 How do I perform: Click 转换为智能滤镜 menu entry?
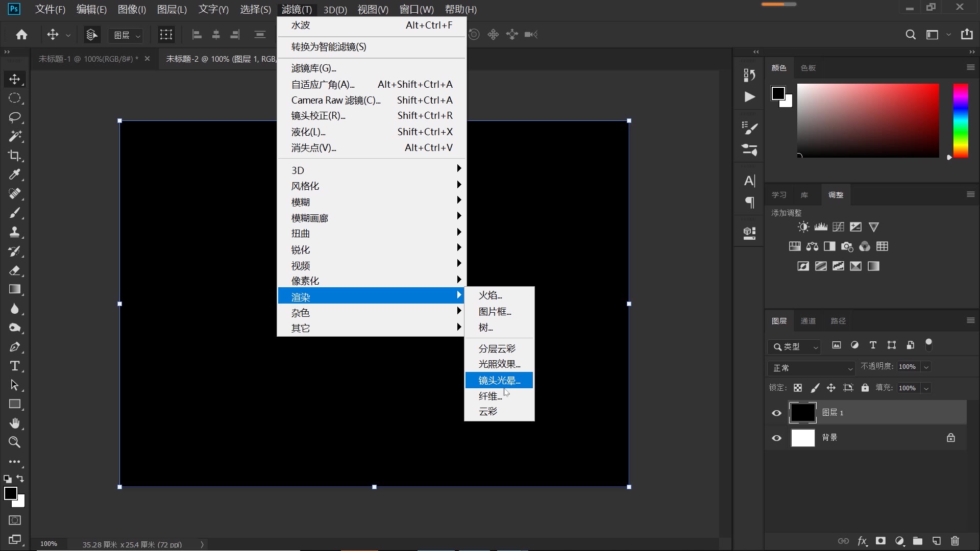click(329, 47)
